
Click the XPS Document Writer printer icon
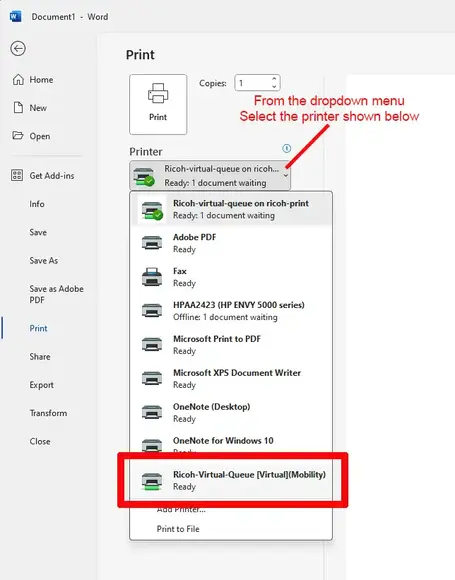[x=152, y=378]
